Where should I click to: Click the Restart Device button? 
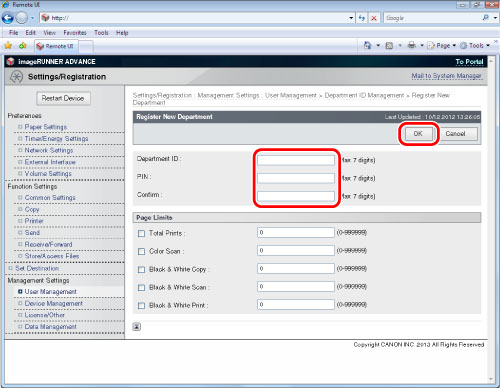(63, 98)
